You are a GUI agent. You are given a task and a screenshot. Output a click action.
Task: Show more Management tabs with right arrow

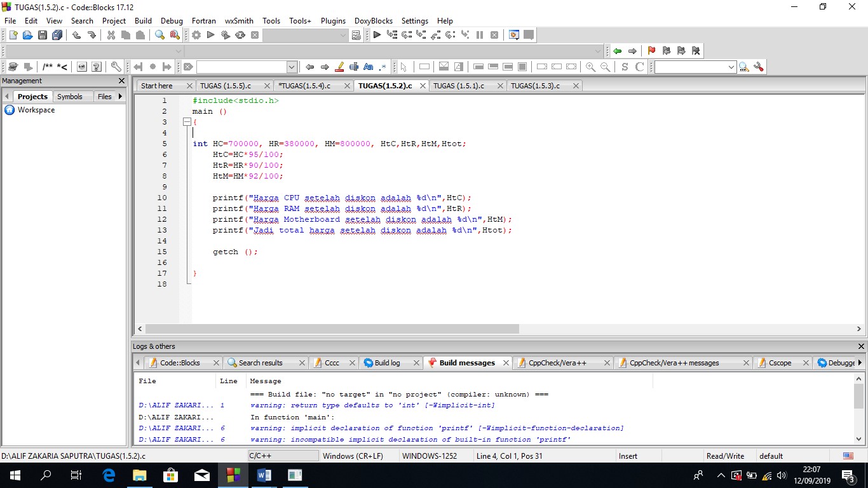coord(120,97)
